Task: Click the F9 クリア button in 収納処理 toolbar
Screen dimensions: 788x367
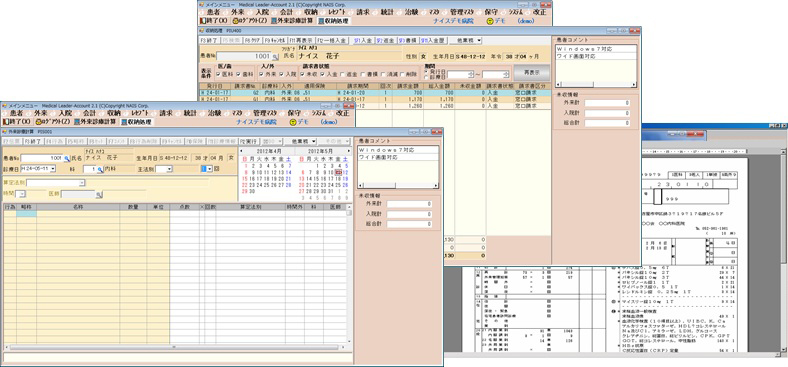Action: point(252,40)
